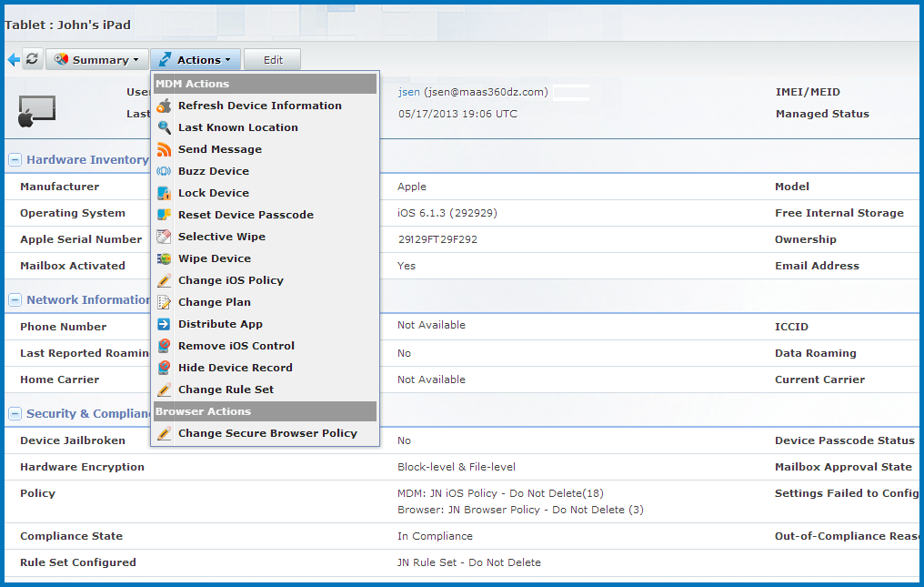Click the Hardware Encryption label
Viewport: 924px width, 587px height.
click(x=82, y=467)
